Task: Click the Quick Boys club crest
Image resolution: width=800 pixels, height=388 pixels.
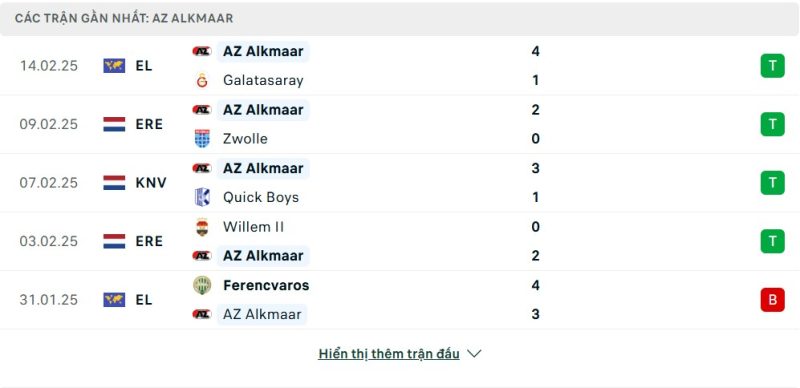Action: pos(202,197)
